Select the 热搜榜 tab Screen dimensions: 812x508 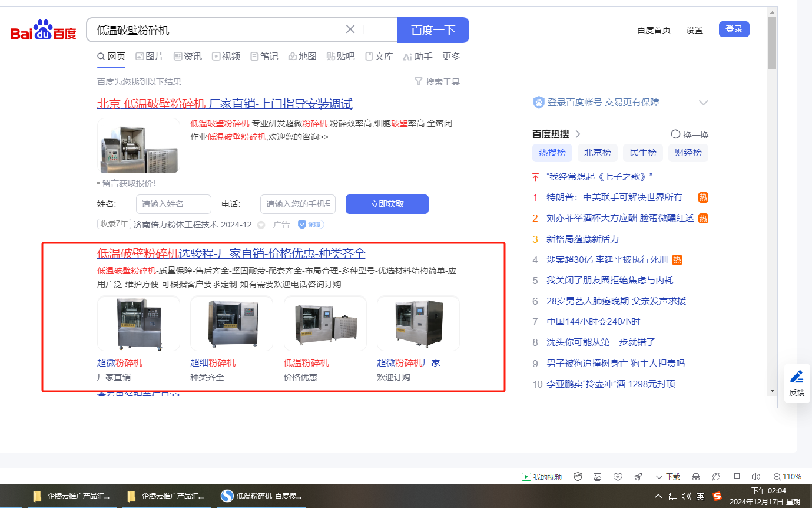[x=552, y=153]
